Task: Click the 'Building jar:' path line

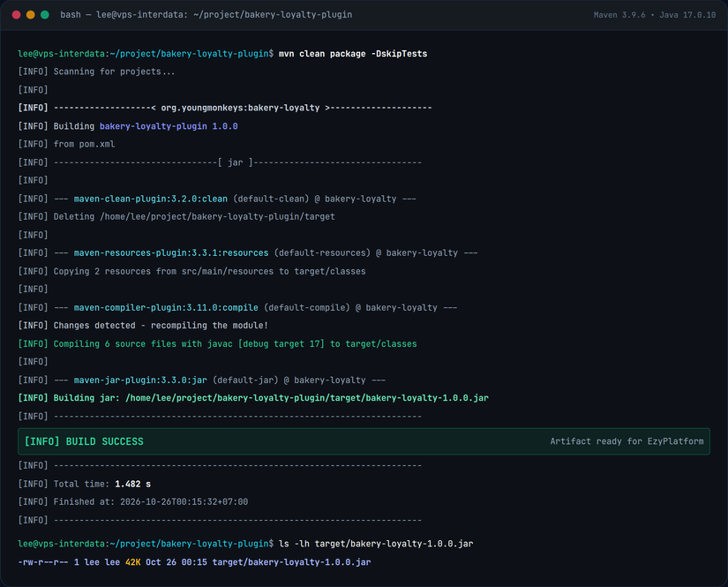Action: click(253, 398)
